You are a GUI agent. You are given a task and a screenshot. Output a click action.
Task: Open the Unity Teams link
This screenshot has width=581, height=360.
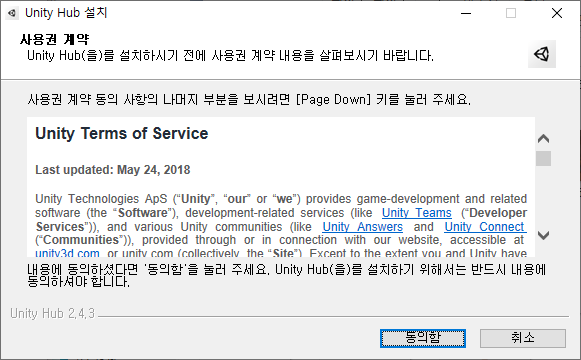coord(417,213)
